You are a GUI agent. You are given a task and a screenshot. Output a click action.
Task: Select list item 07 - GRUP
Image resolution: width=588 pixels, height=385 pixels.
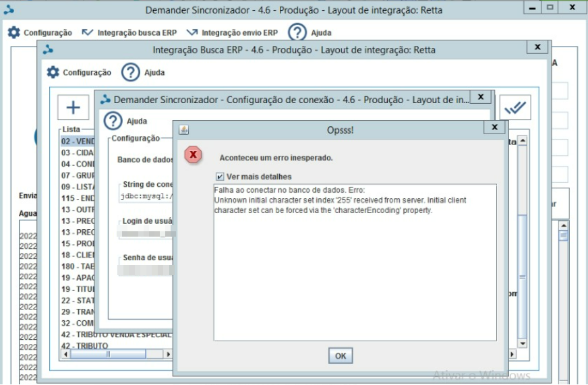tap(78, 175)
